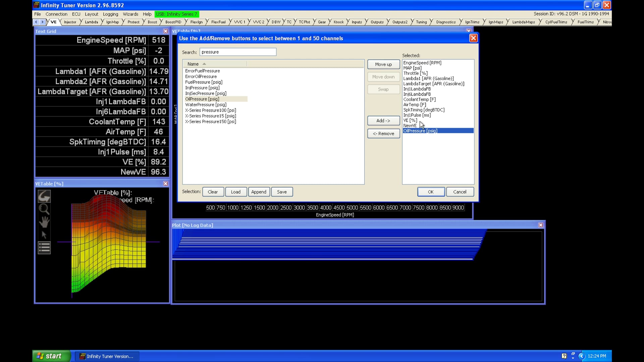Screen dimensions: 644x362
Task: Click the Add -> button to add a channel
Action: (383, 121)
